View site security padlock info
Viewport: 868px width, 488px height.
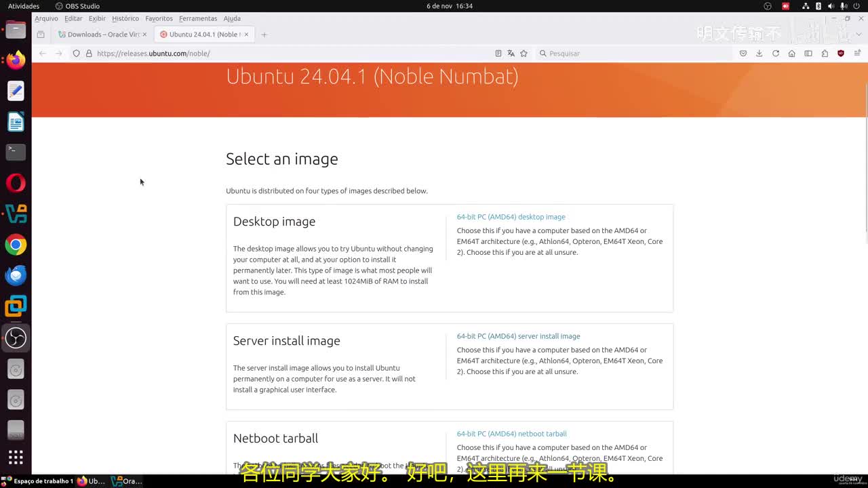[x=88, y=54]
